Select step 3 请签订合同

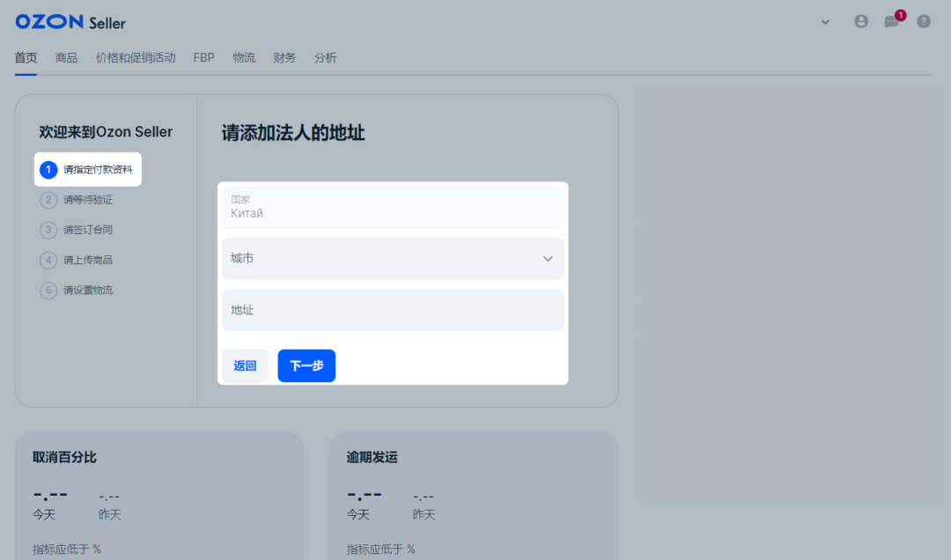pyautogui.click(x=77, y=230)
